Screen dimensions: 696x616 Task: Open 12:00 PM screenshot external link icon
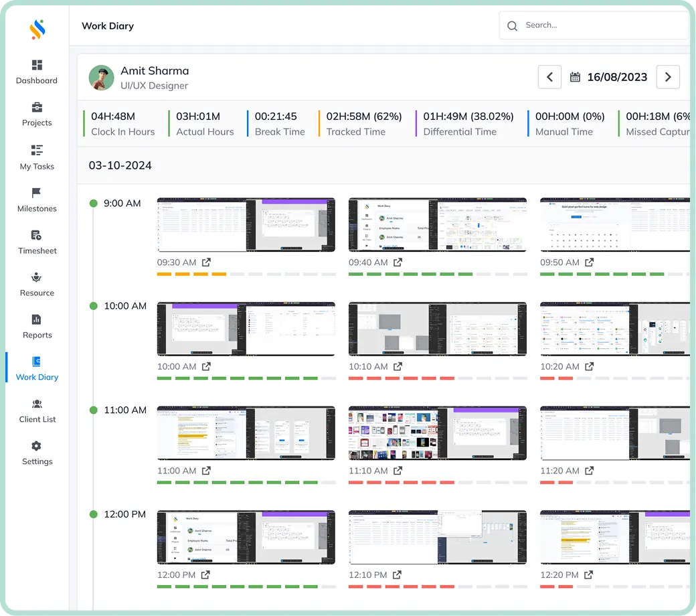coord(205,574)
